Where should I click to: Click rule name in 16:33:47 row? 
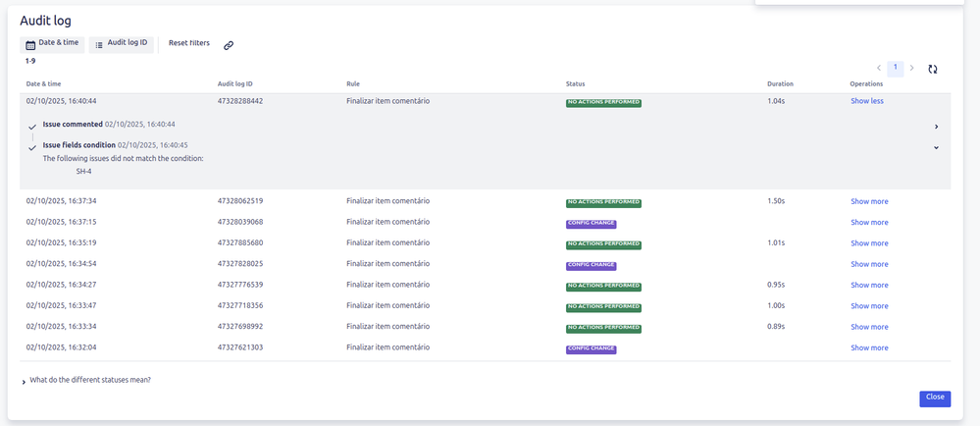tap(388, 305)
